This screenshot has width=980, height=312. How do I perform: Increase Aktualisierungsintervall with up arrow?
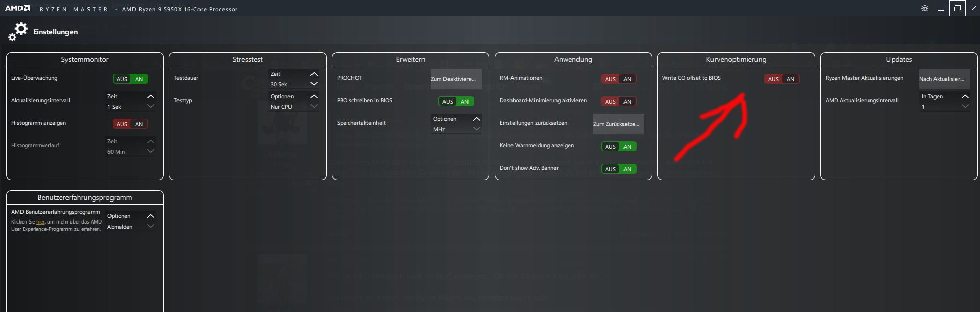151,96
